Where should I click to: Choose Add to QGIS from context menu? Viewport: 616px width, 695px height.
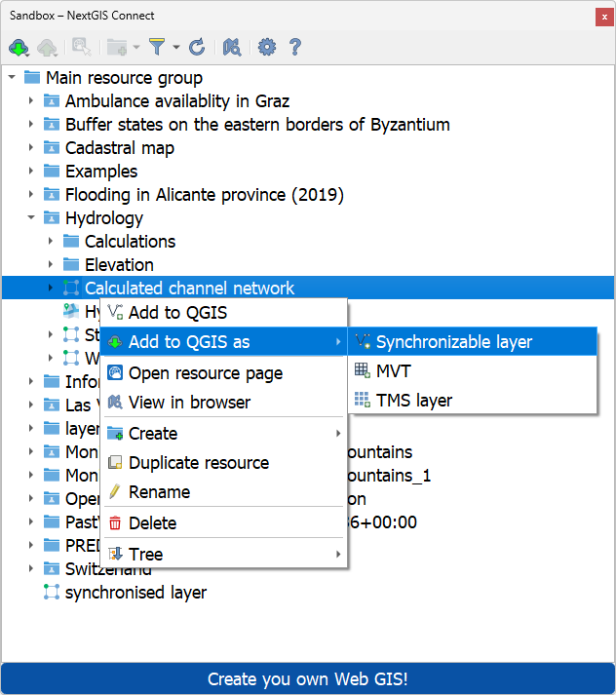[x=223, y=313]
